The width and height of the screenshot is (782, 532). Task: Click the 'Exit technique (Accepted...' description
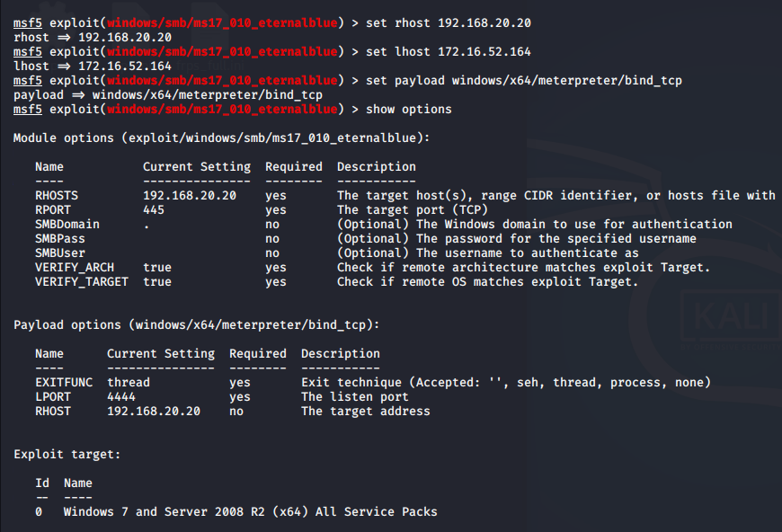506,383
